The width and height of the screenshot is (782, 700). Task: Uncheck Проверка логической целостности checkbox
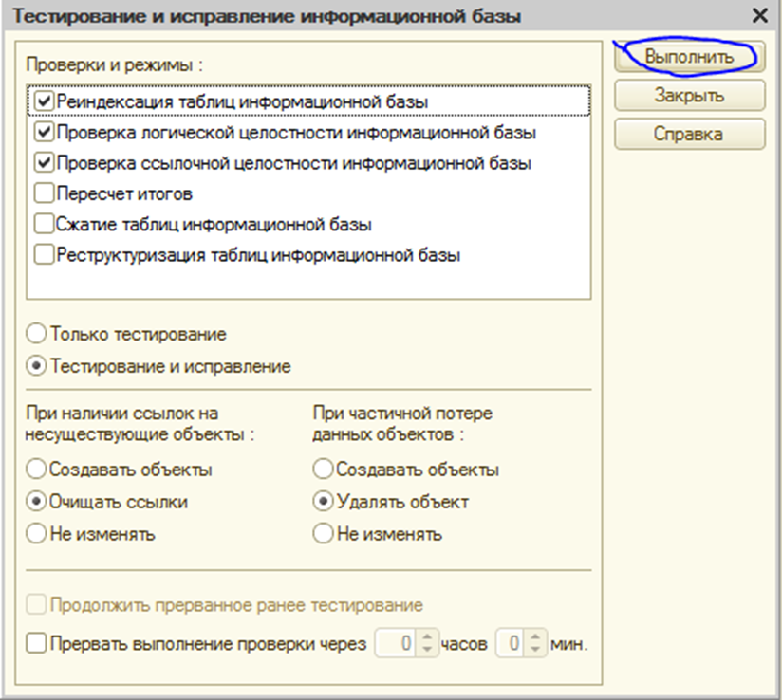[44, 131]
